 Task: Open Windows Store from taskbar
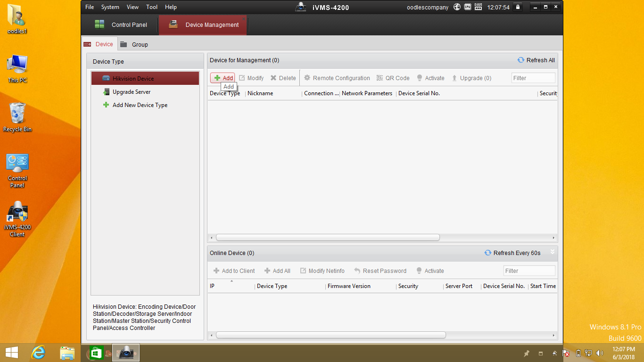click(96, 353)
